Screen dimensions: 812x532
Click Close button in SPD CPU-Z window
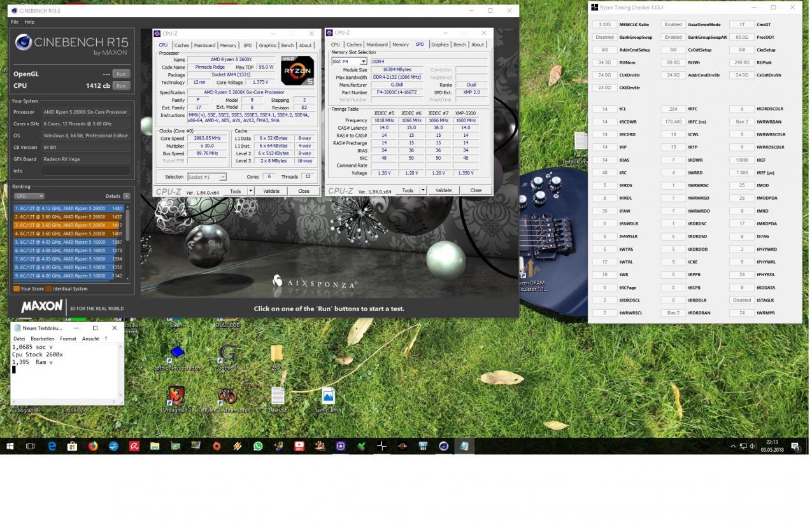[x=476, y=190]
